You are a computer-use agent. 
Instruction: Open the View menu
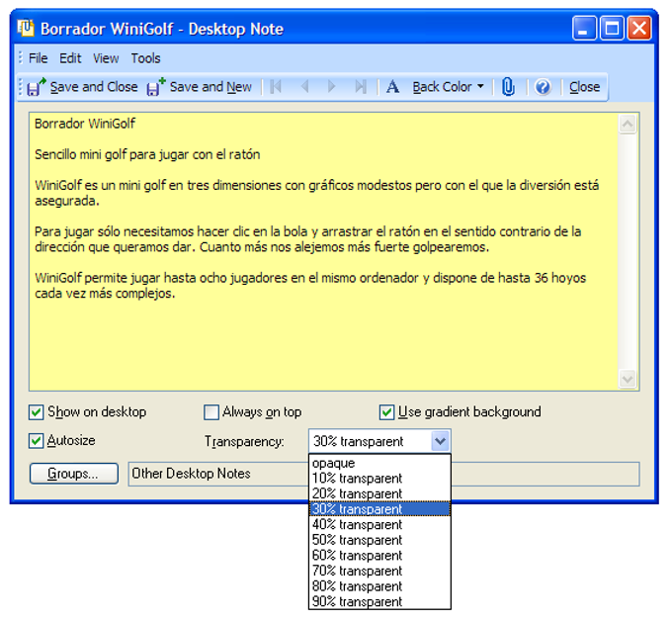[x=106, y=58]
